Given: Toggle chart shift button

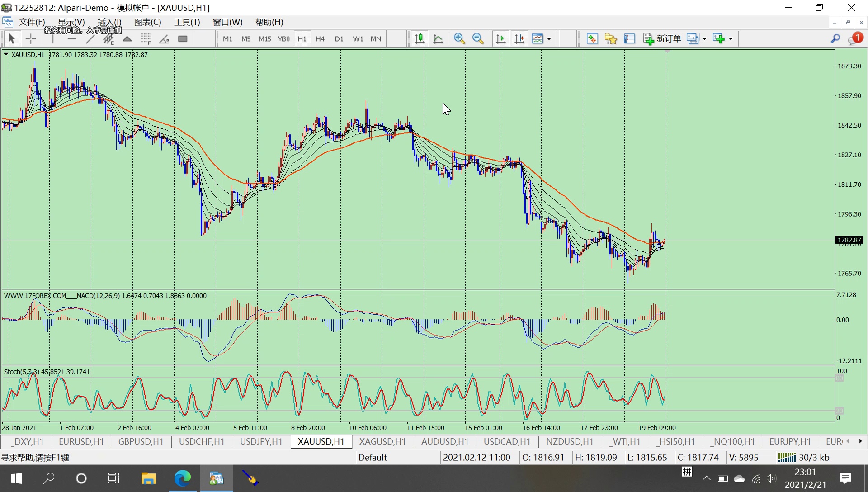Looking at the screenshot, I should click(519, 39).
